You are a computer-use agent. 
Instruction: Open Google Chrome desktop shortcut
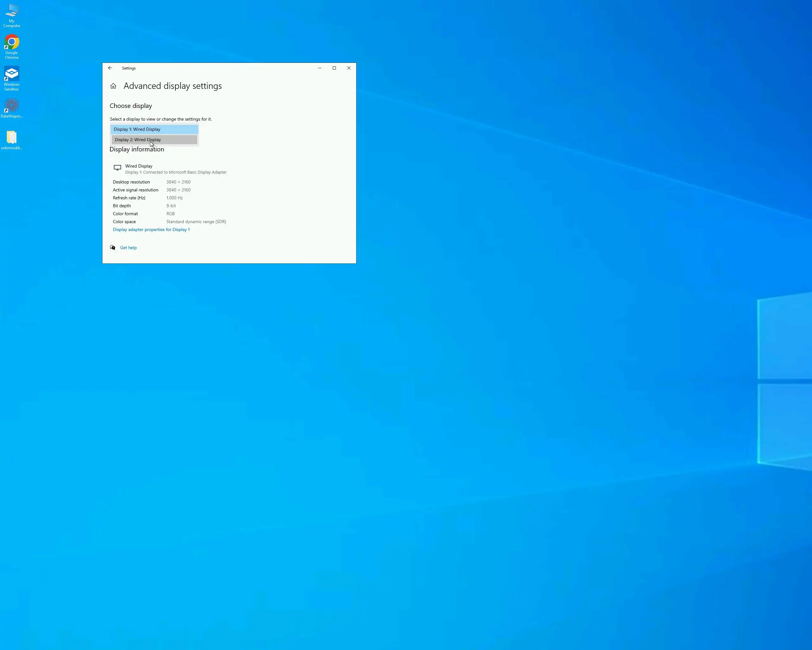(12, 42)
